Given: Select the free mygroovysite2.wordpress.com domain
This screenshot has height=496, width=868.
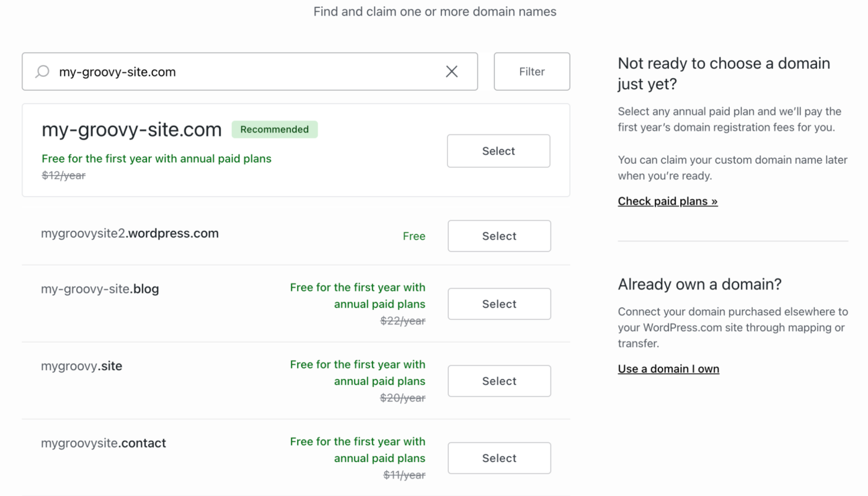Looking at the screenshot, I should (498, 236).
